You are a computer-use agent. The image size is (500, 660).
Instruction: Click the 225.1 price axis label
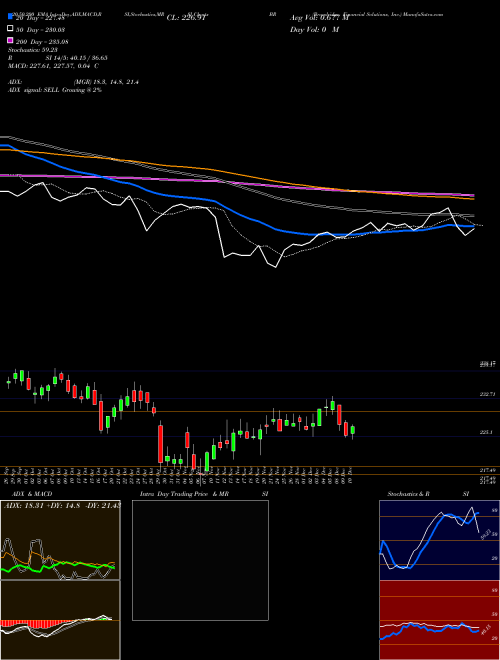tap(487, 432)
